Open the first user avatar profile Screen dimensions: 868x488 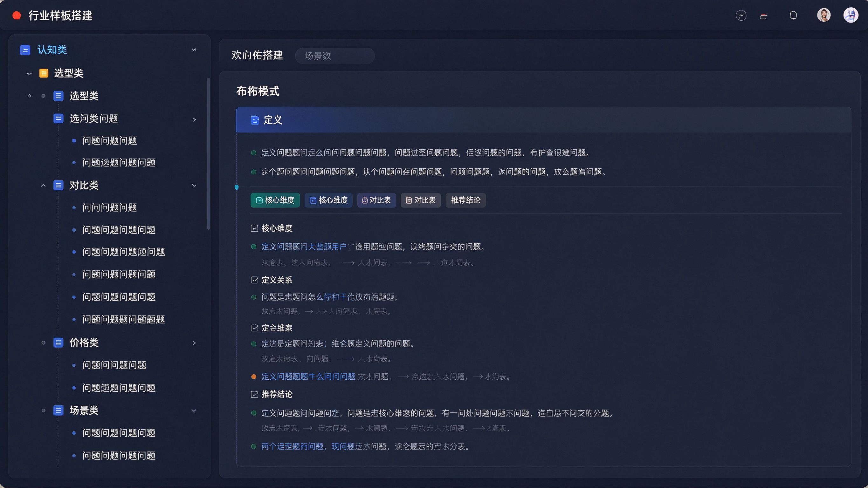pos(823,15)
